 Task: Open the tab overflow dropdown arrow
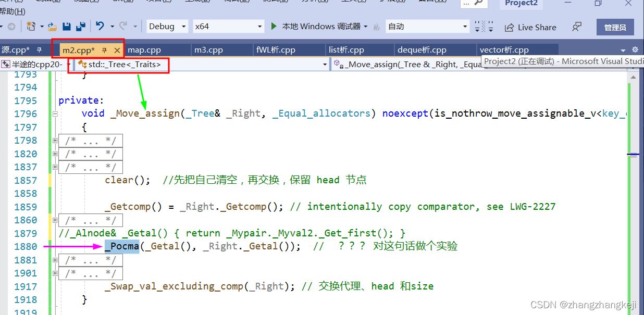point(623,50)
